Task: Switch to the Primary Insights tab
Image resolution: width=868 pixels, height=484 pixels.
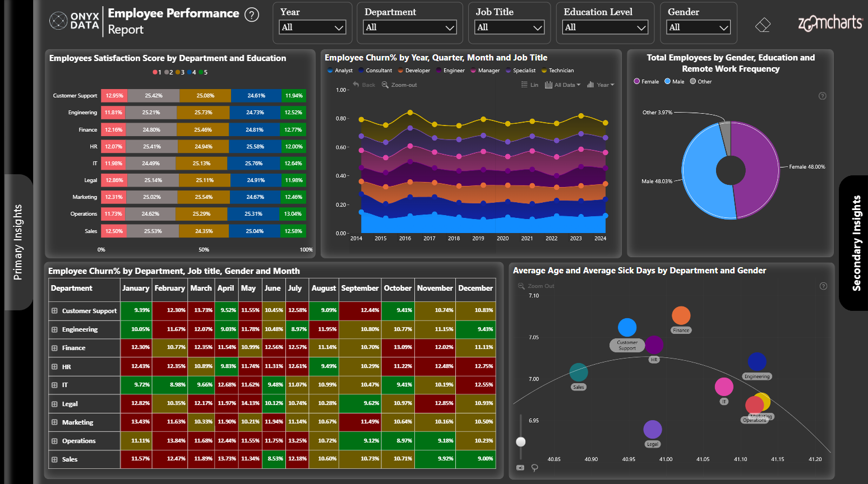Action: coord(19,242)
